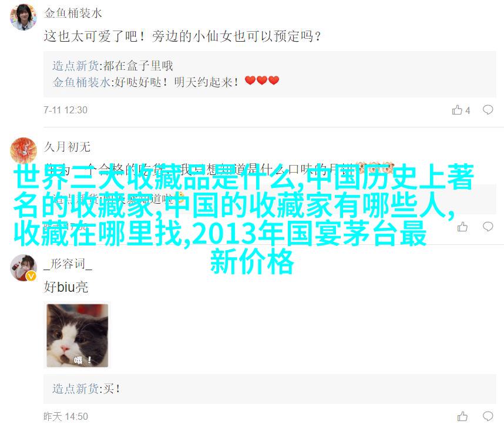The height and width of the screenshot is (431, 504).
Task: Click the 7-11 12:30 timestamp
Action: tap(66, 110)
